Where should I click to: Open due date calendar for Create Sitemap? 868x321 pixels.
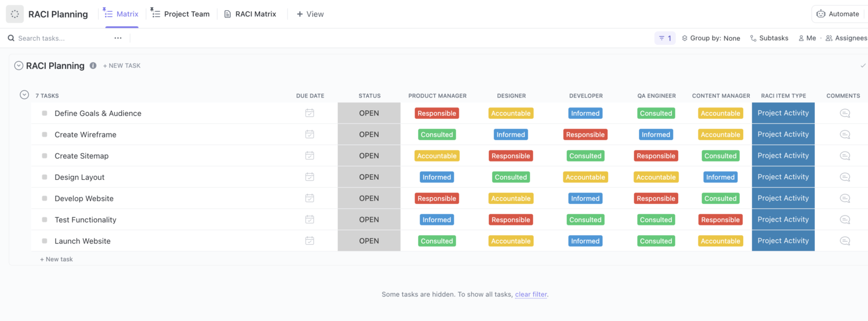[x=310, y=155]
